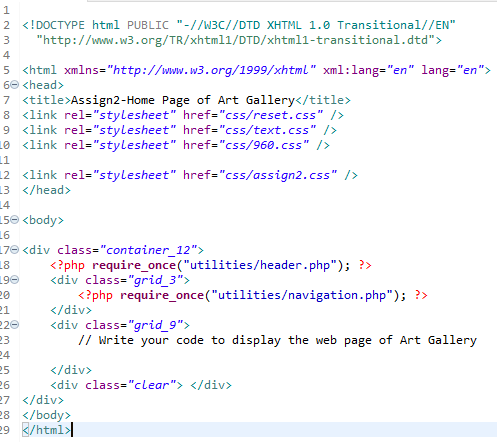Click line number 1 in the gutter
The height and width of the screenshot is (442, 497).
pyautogui.click(x=6, y=10)
